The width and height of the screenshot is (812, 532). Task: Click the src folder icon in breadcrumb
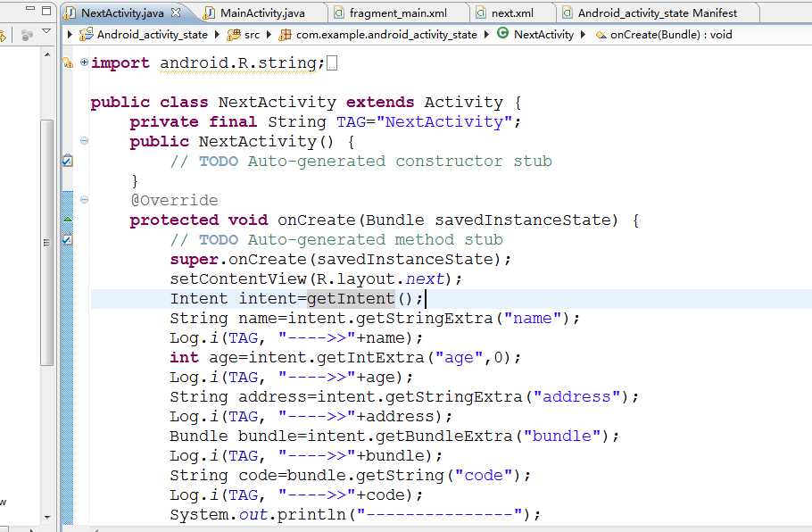[234, 35]
